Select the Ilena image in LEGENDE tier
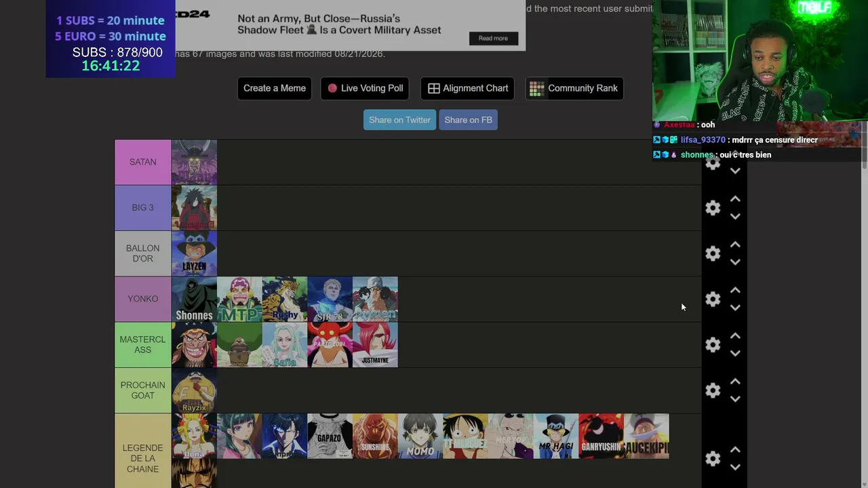 [x=194, y=436]
